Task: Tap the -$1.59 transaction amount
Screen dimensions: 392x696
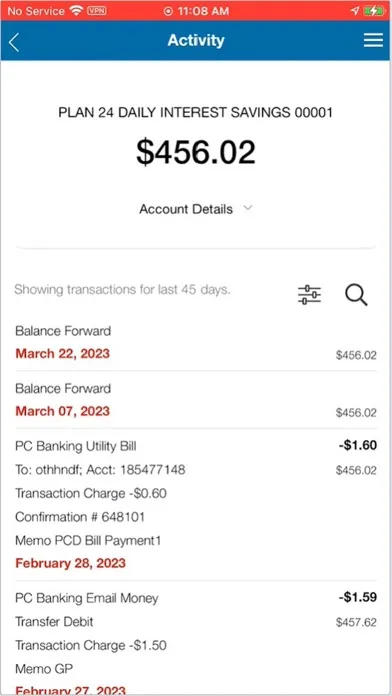Action: click(358, 597)
